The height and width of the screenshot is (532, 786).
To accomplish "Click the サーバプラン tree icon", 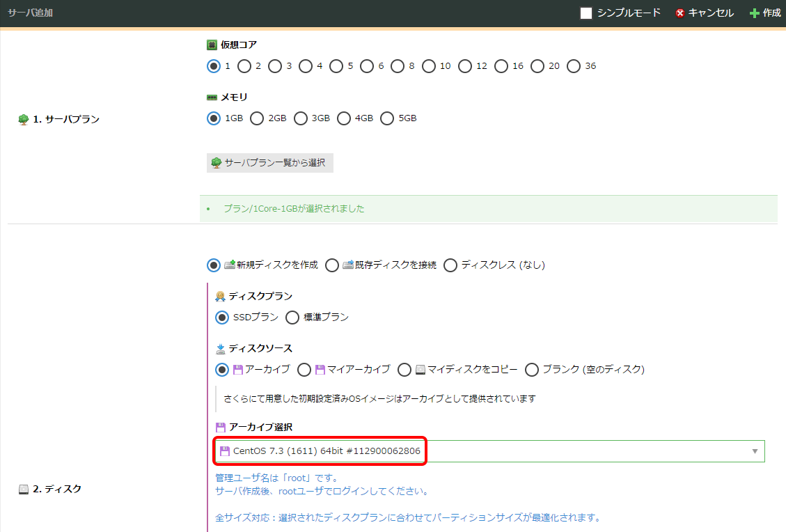I will pyautogui.click(x=23, y=119).
